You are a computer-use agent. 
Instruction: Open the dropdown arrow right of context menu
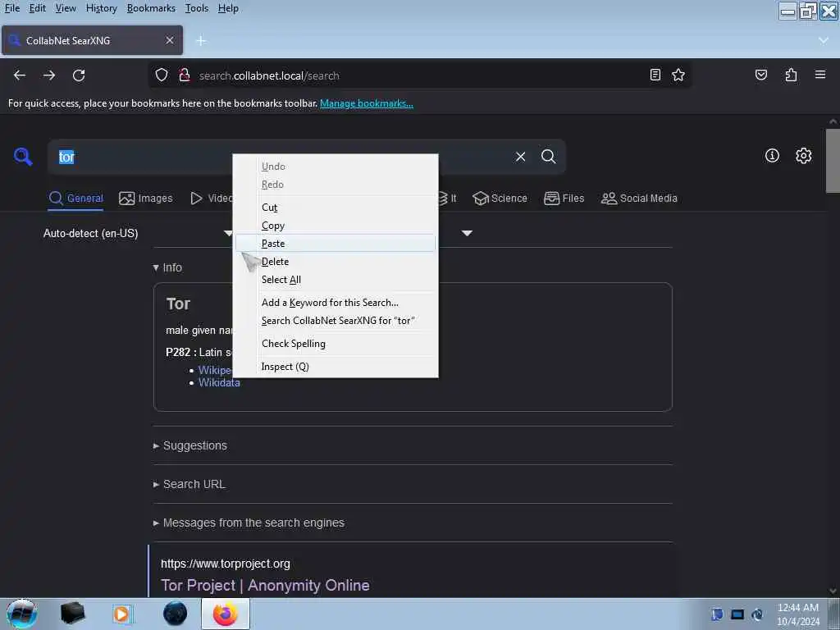point(467,233)
